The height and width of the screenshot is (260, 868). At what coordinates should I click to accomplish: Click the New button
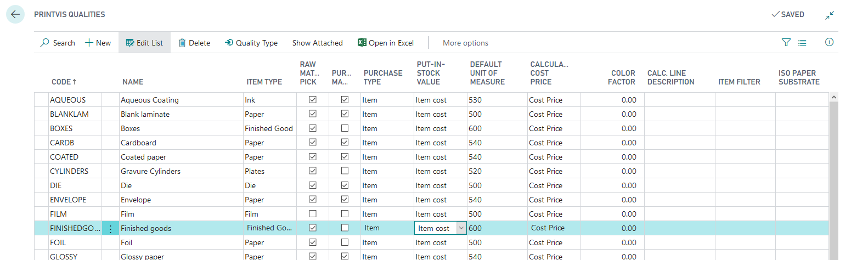98,43
